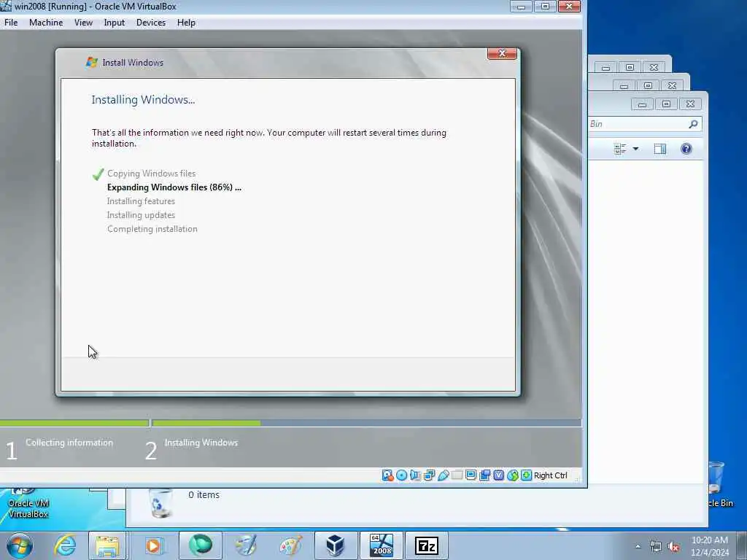The width and height of the screenshot is (747, 560).
Task: Click the muted volume tray icon
Action: click(673, 547)
